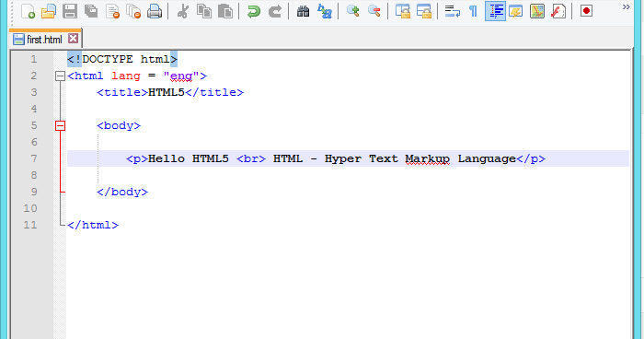The width and height of the screenshot is (644, 339).
Task: Save the current file using Save icon
Action: click(x=70, y=11)
